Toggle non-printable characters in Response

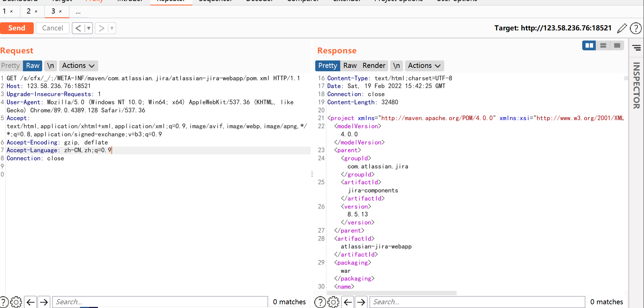click(x=397, y=66)
